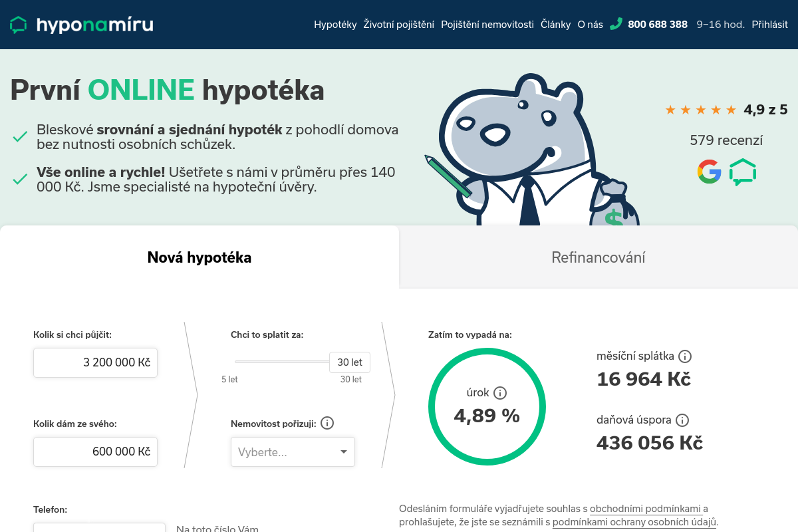The image size is (798, 532).
Task: Click the První ONLINE hypotéka heading
Action: click(167, 90)
